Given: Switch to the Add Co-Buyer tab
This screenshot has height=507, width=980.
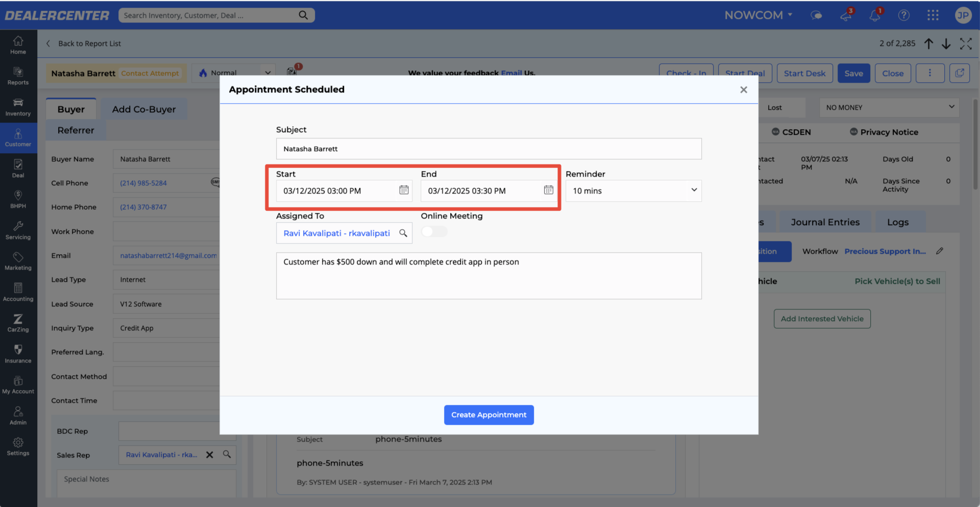Looking at the screenshot, I should point(144,109).
